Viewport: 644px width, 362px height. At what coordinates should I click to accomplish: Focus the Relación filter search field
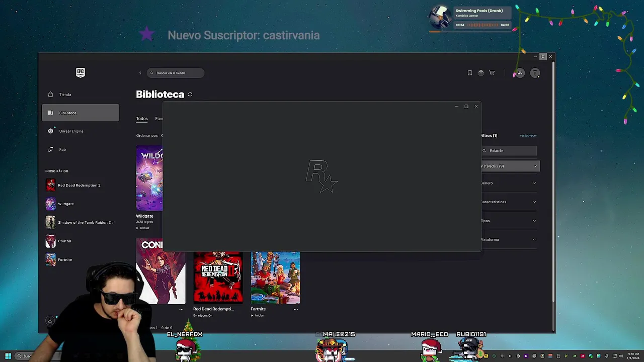[x=509, y=151]
